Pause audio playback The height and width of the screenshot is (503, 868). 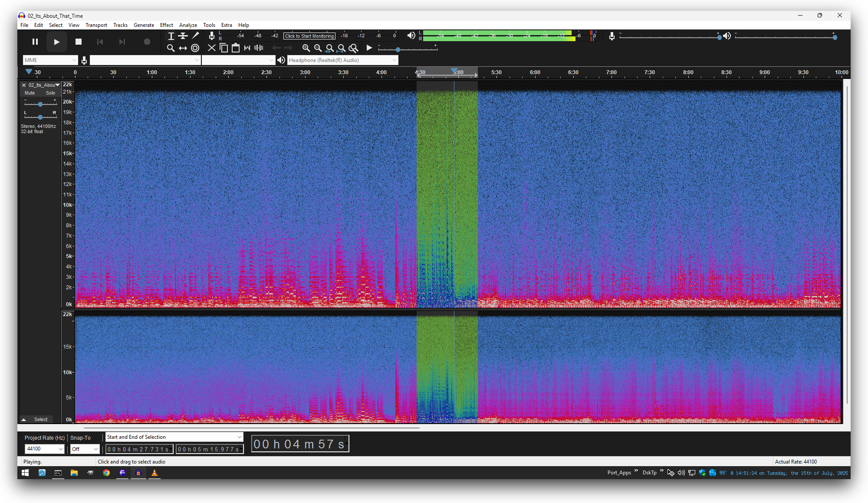pos(35,42)
